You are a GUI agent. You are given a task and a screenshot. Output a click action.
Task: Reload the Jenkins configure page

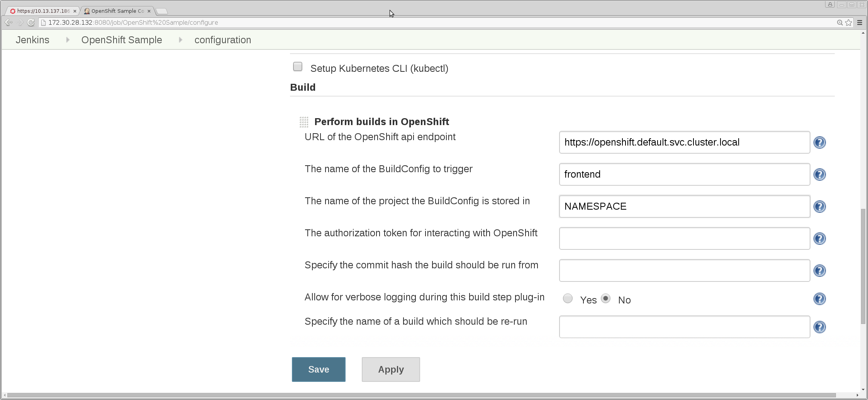31,22
